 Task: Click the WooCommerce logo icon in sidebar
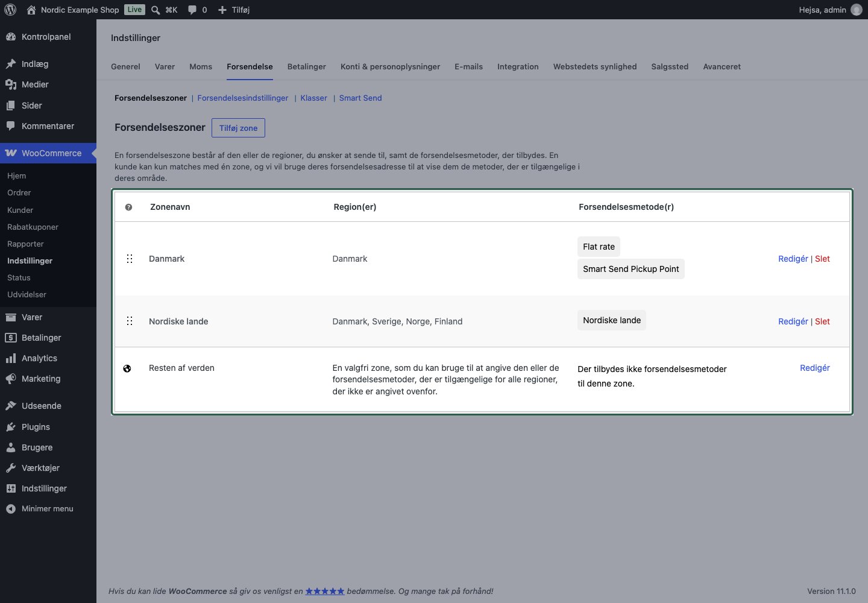click(11, 153)
